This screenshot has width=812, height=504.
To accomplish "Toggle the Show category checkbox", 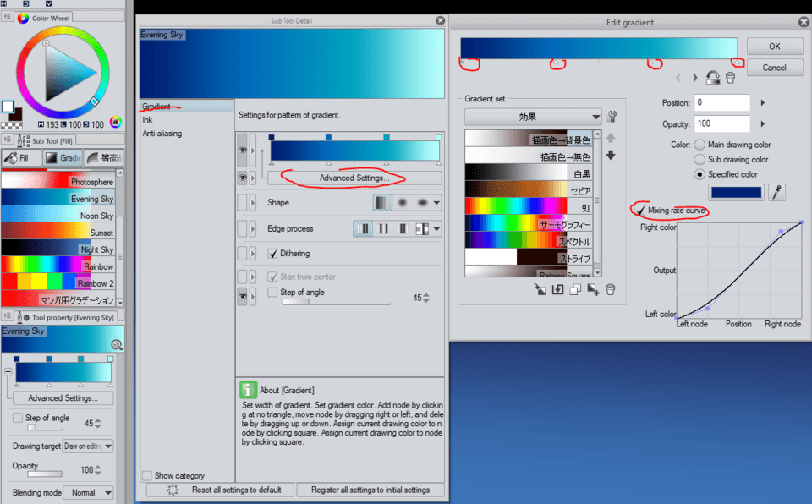I will (147, 475).
